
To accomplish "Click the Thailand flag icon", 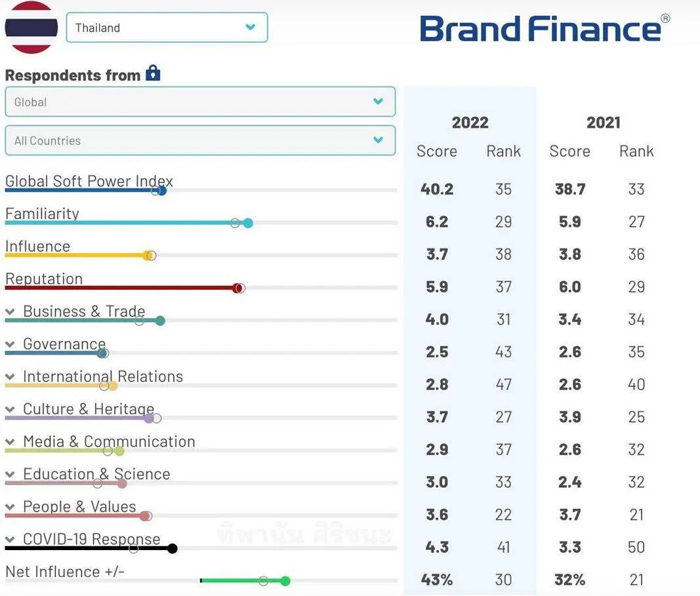I will (31, 28).
